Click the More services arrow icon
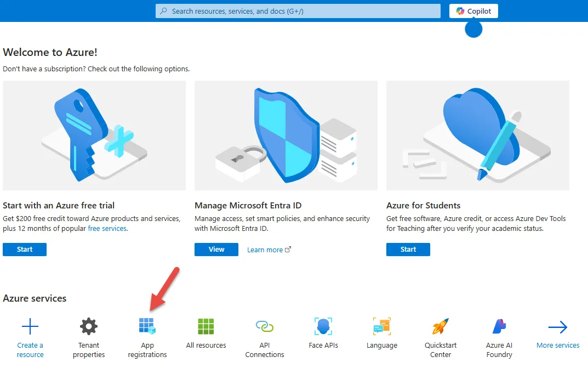The width and height of the screenshot is (588, 385). coord(558,327)
